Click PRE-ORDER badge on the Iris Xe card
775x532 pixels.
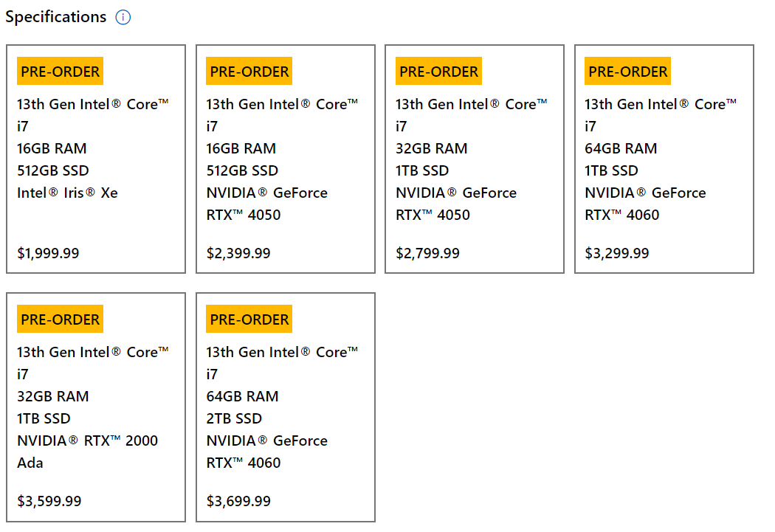[60, 72]
